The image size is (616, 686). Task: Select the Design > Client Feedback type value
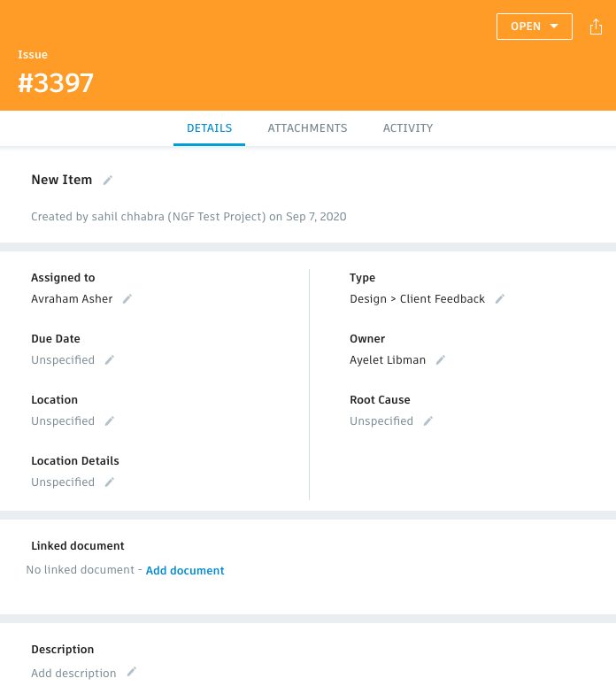click(x=417, y=299)
